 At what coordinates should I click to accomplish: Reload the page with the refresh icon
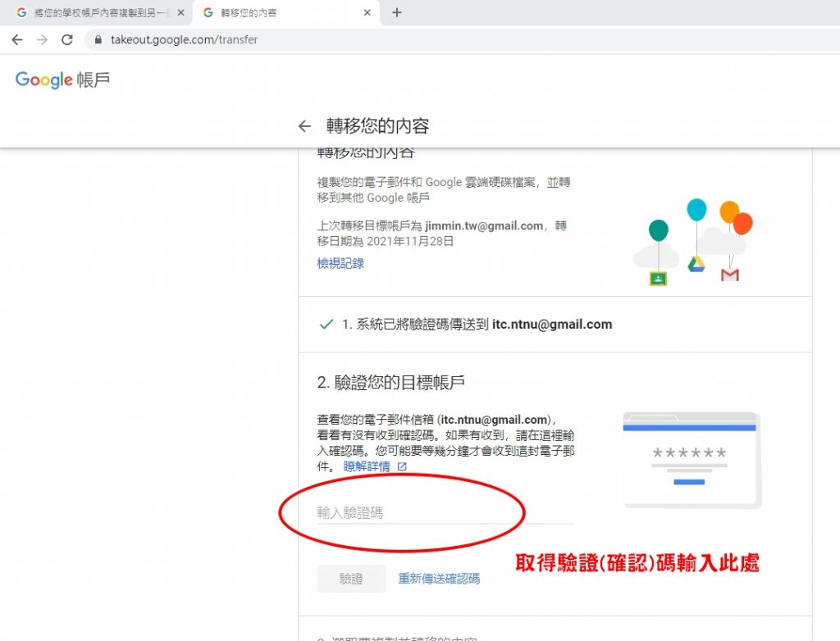[67, 39]
